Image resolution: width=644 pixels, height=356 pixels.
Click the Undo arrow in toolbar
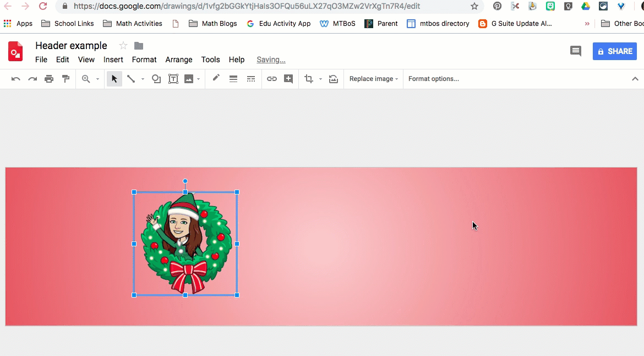tap(16, 79)
